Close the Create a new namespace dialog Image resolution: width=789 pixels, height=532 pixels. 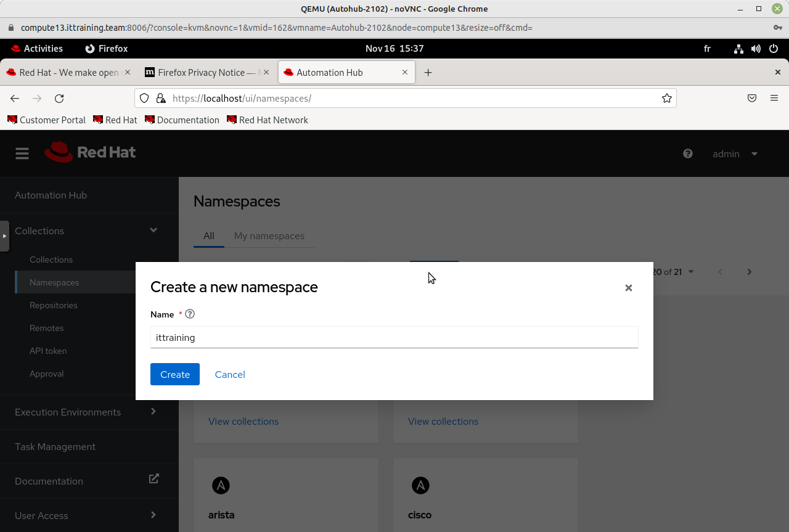coord(629,288)
